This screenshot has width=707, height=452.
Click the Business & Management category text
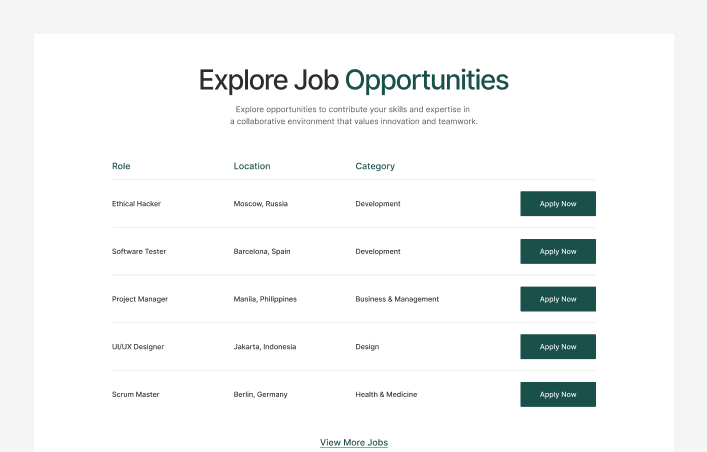(397, 299)
